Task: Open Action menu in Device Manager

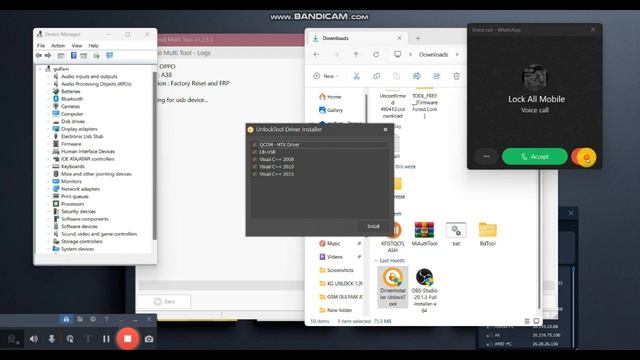Action: point(58,46)
